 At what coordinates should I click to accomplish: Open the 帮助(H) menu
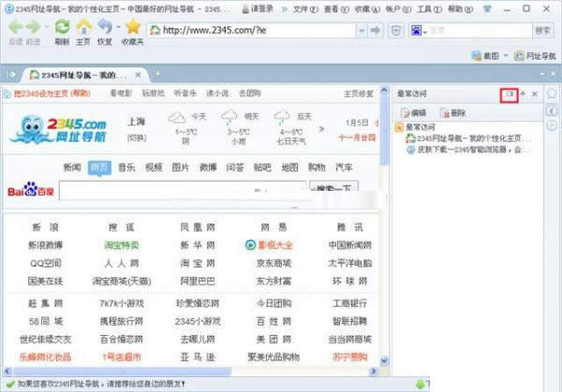click(460, 9)
